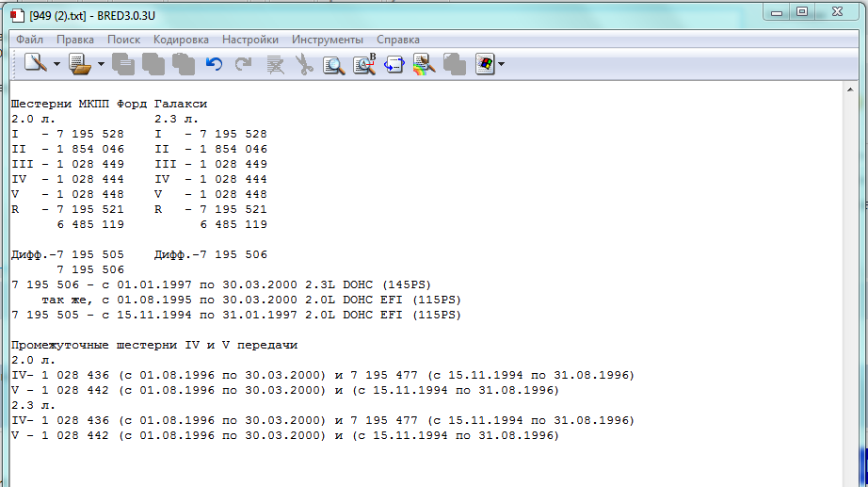Screen dimensions: 868x487
Task: Click the word wrap toggle icon
Action: (394, 64)
